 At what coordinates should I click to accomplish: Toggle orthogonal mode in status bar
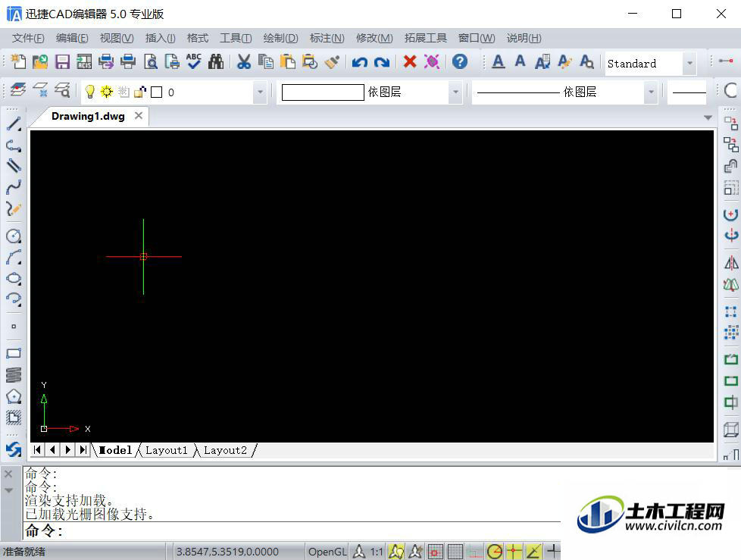click(x=475, y=552)
